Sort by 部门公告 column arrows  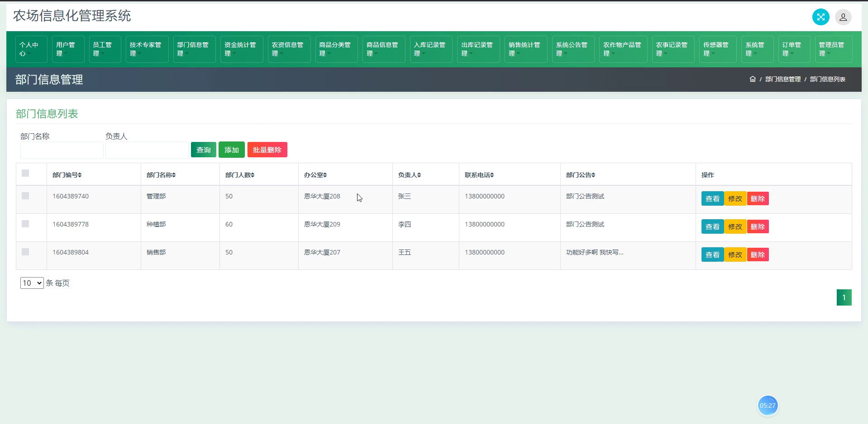tap(593, 175)
